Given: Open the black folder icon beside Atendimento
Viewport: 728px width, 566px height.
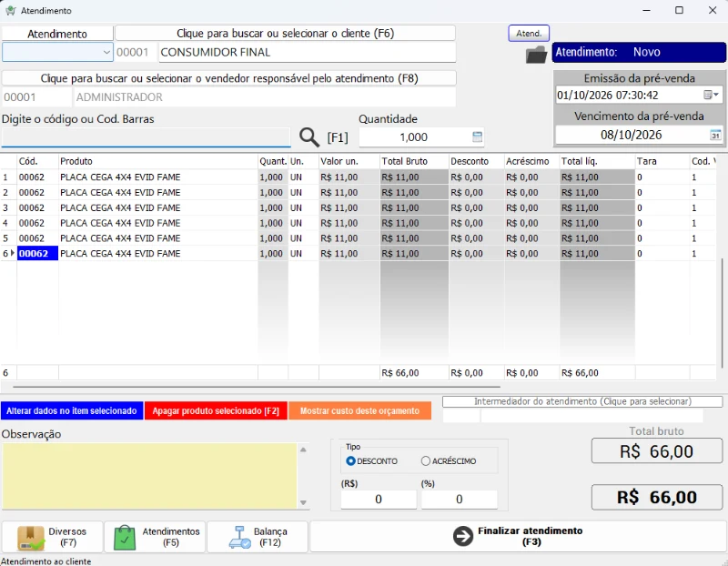Looking at the screenshot, I should (536, 55).
